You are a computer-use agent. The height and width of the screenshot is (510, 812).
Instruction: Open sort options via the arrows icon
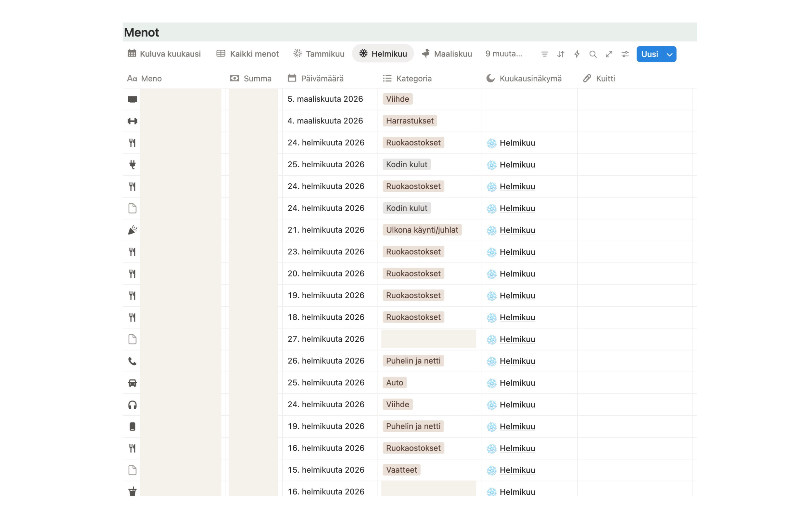click(561, 54)
